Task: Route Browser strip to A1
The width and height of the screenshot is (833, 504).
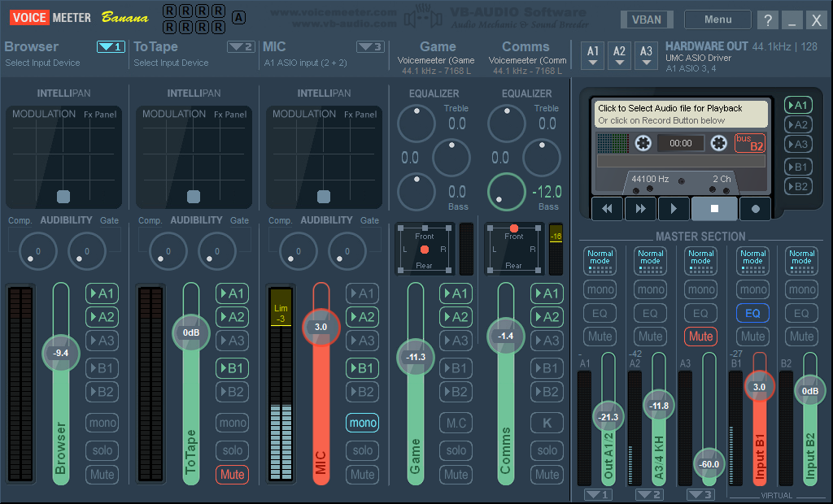Action: pos(102,293)
